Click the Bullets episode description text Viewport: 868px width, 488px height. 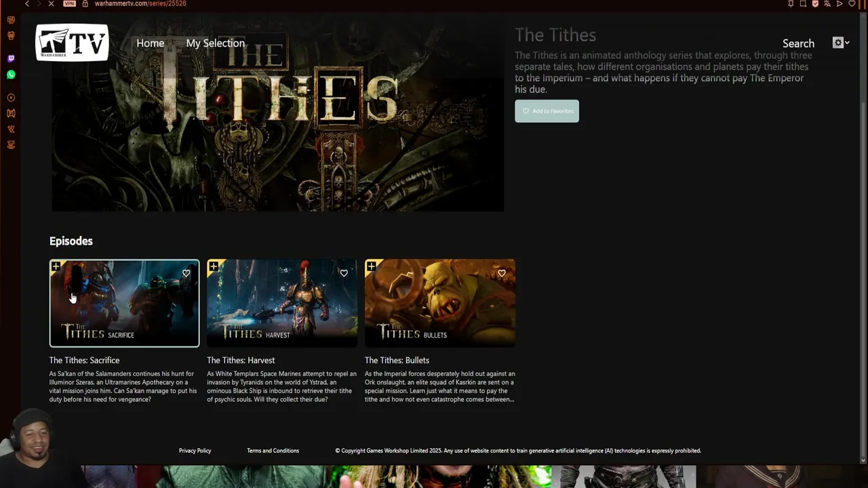coord(439,386)
